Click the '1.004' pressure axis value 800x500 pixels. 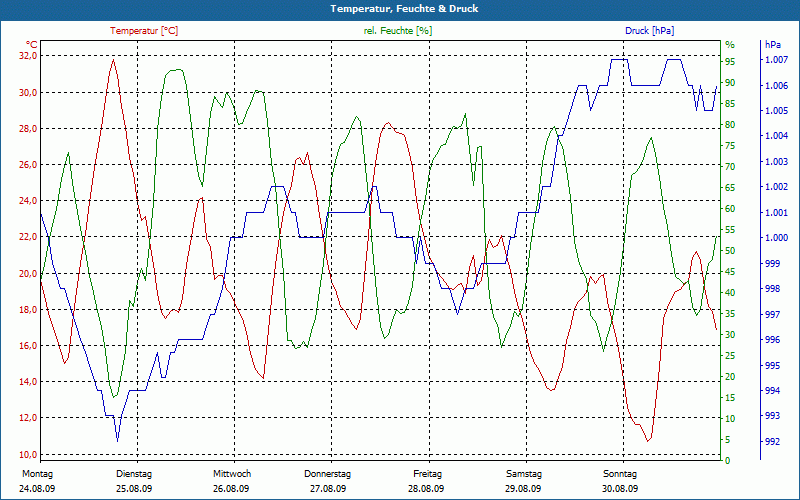click(776, 136)
